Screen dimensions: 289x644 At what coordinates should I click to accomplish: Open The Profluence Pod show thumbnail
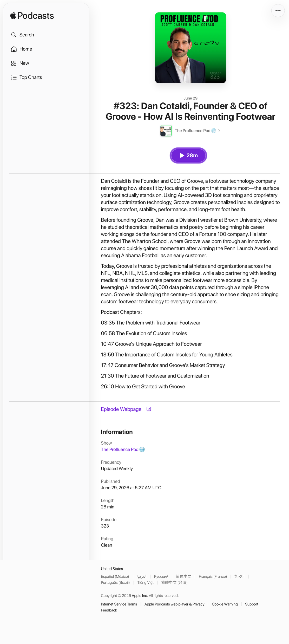pyautogui.click(x=166, y=131)
